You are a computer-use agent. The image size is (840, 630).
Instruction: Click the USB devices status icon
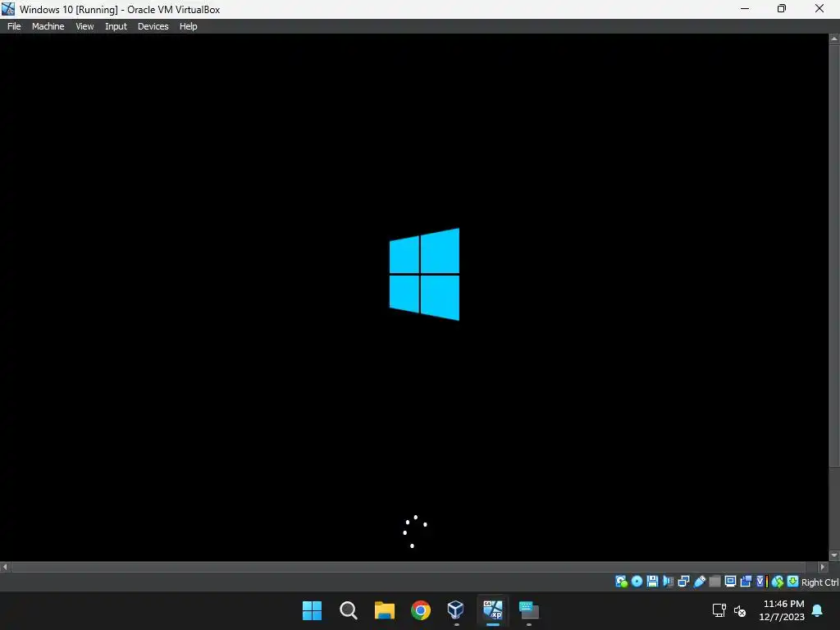coord(699,582)
